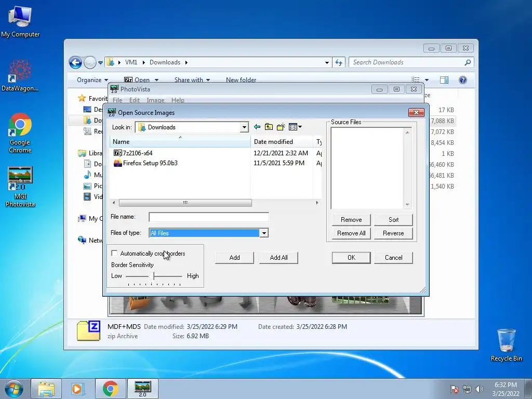
Task: Open PhotoVista Image menu
Action: (x=155, y=100)
